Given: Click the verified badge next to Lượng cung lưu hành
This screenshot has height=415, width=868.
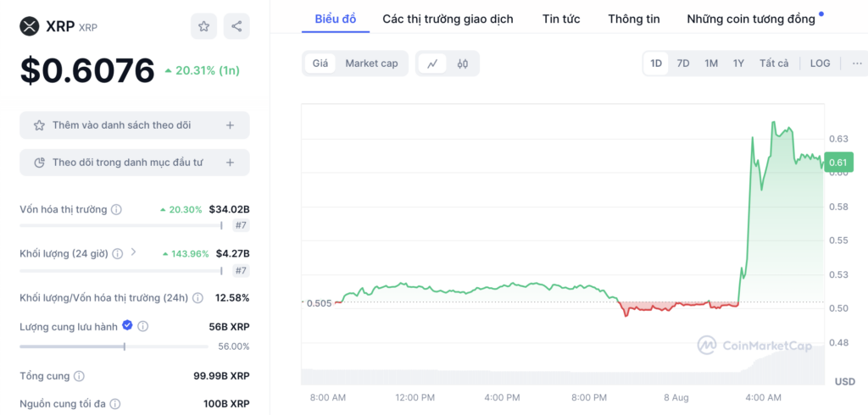Looking at the screenshot, I should (127, 325).
